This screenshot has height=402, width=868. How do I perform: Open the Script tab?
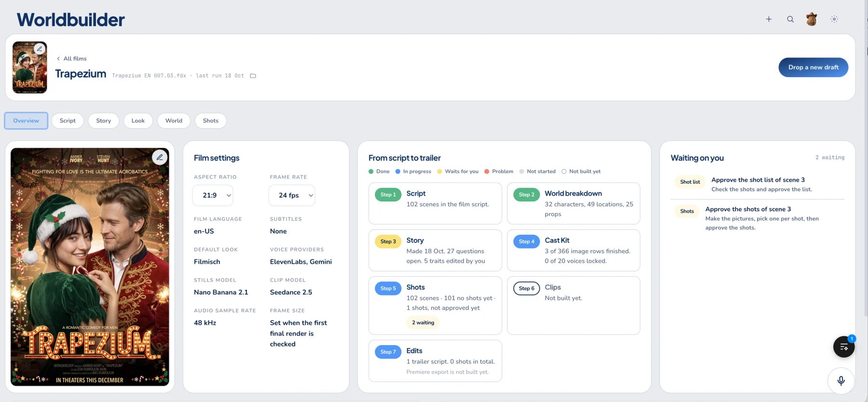click(68, 121)
